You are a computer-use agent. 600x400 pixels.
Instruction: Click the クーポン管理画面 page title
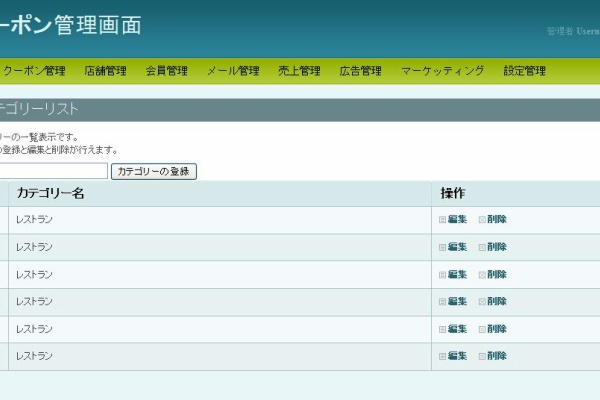coord(71,25)
